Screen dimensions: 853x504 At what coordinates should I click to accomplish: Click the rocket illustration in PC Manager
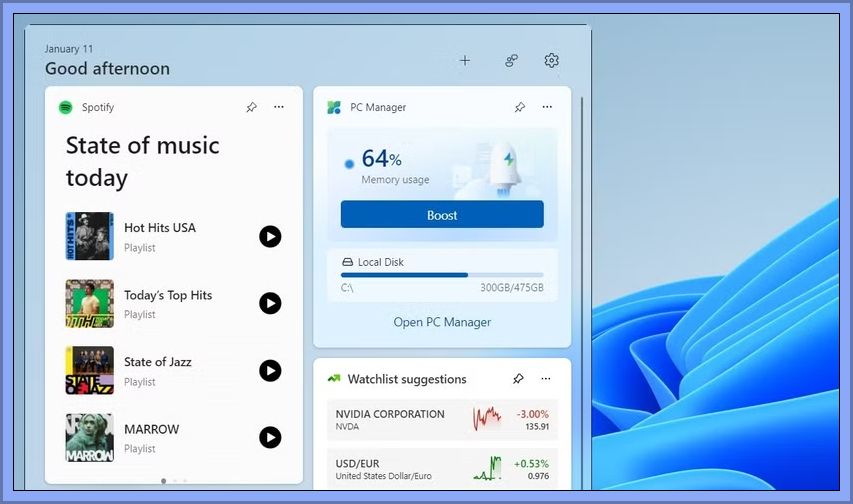pos(504,169)
